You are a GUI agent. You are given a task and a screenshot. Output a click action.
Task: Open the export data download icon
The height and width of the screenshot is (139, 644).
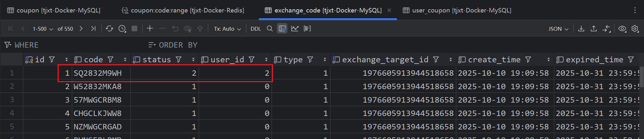(581, 28)
